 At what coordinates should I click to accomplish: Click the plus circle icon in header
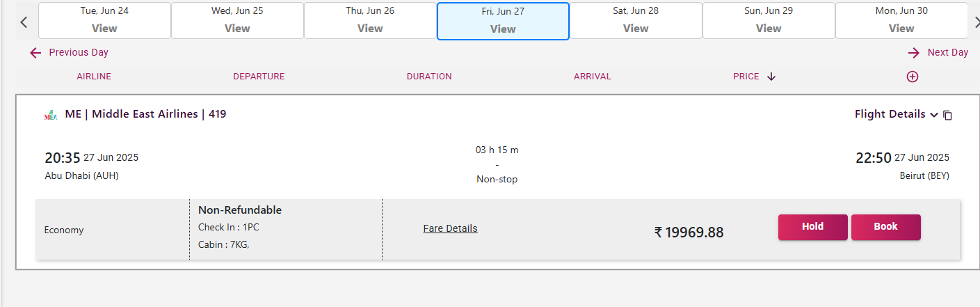[x=913, y=77]
